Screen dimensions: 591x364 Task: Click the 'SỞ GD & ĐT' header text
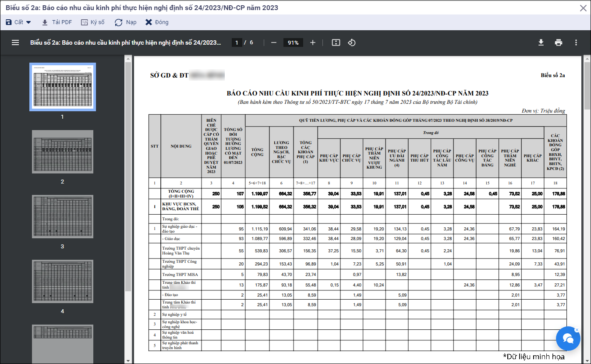click(169, 75)
